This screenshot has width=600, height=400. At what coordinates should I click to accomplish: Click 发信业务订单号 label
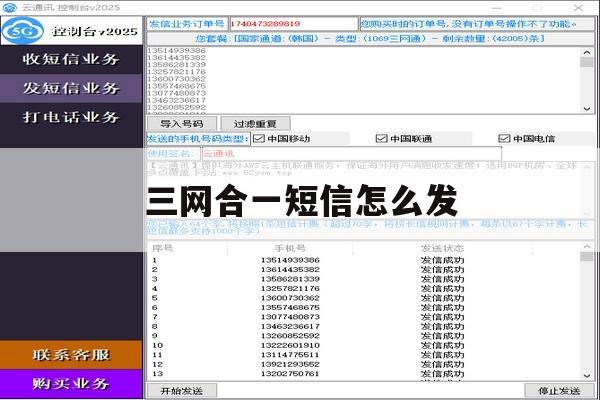click(187, 24)
